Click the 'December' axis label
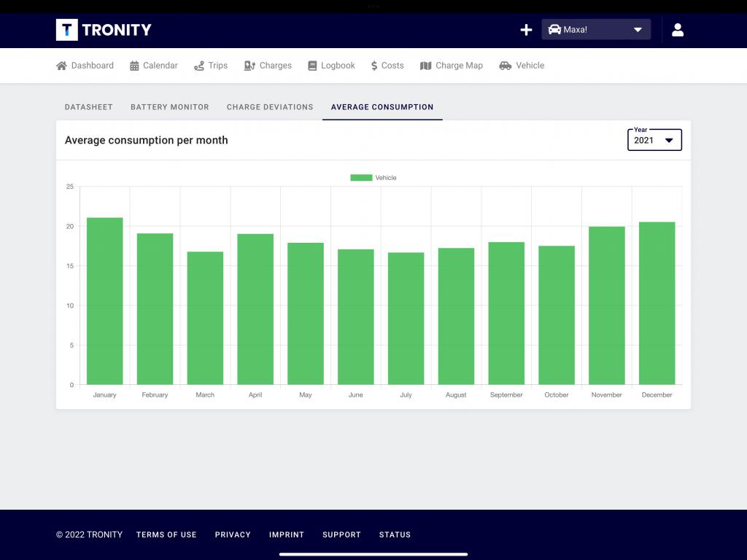This screenshot has width=747, height=560. click(657, 394)
